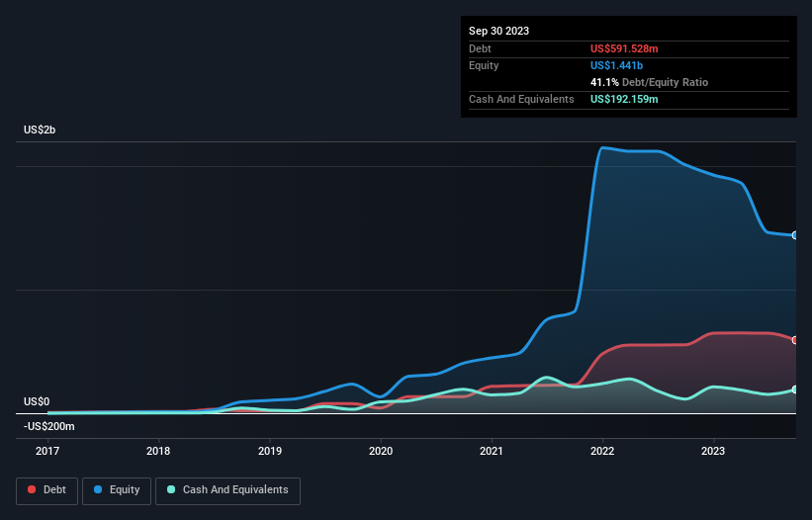The image size is (812, 520).
Task: Click the US$591.528m debt value
Action: click(624, 48)
